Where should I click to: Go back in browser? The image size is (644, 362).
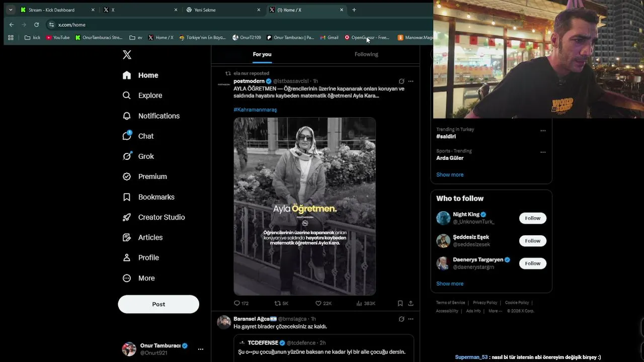tap(12, 25)
